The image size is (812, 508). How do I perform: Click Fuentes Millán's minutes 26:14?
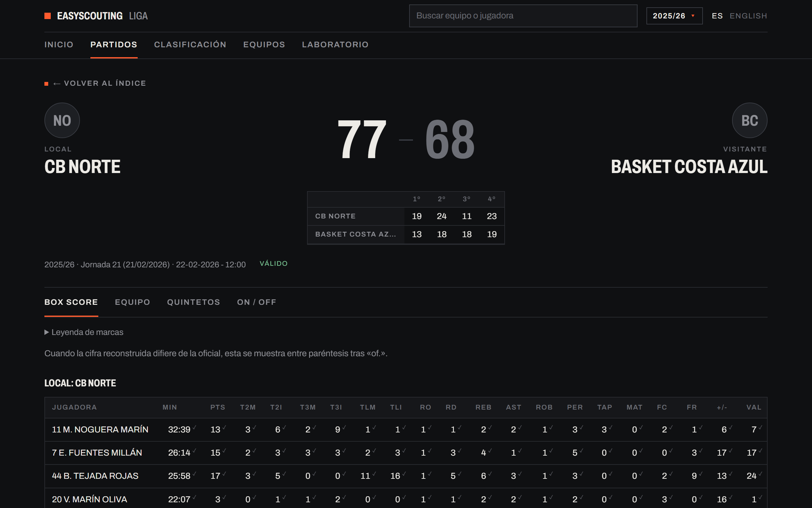click(x=179, y=452)
